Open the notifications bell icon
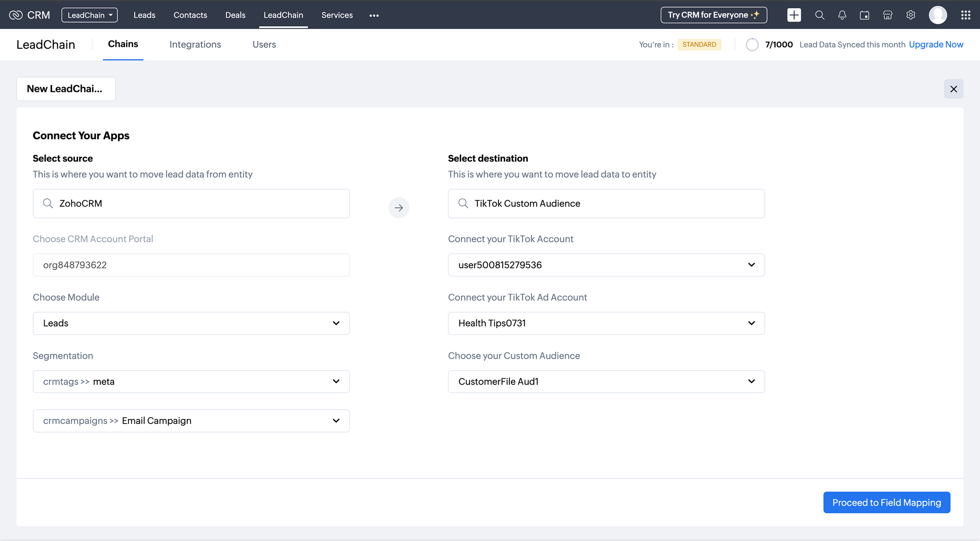Image resolution: width=980 pixels, height=541 pixels. [842, 15]
